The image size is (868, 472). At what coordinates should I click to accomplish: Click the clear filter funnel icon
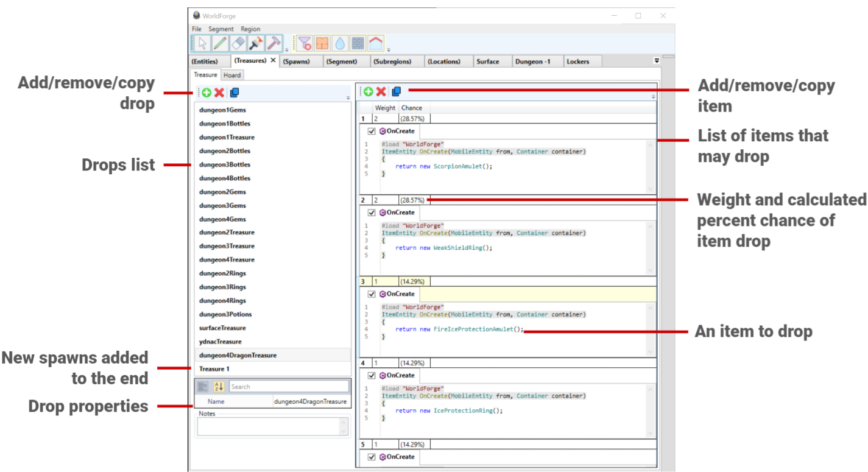click(x=305, y=43)
